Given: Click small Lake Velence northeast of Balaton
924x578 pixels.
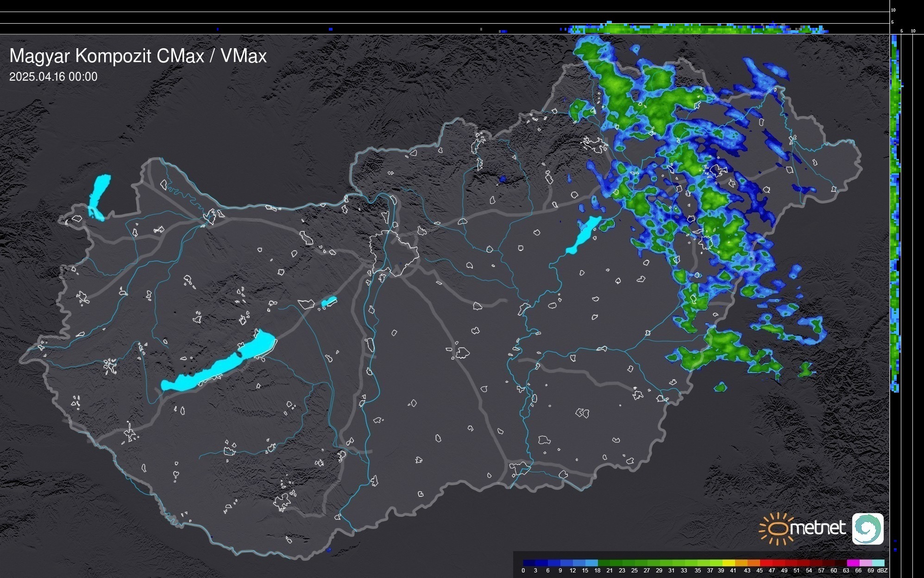Looking at the screenshot, I should [x=329, y=302].
